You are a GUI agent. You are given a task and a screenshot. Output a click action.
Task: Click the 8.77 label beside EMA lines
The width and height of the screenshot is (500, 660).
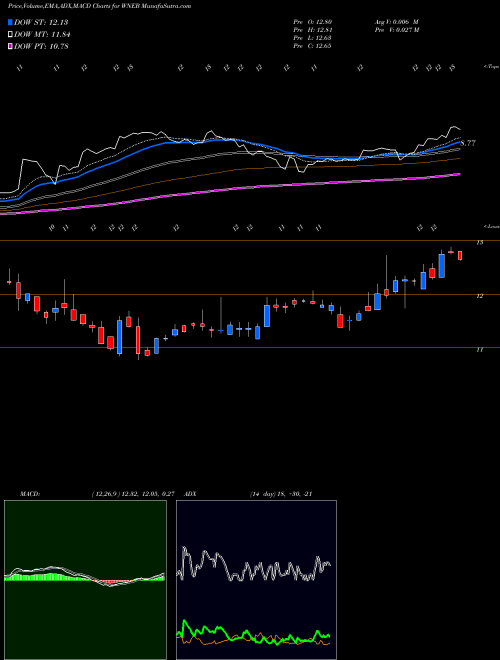[468, 143]
